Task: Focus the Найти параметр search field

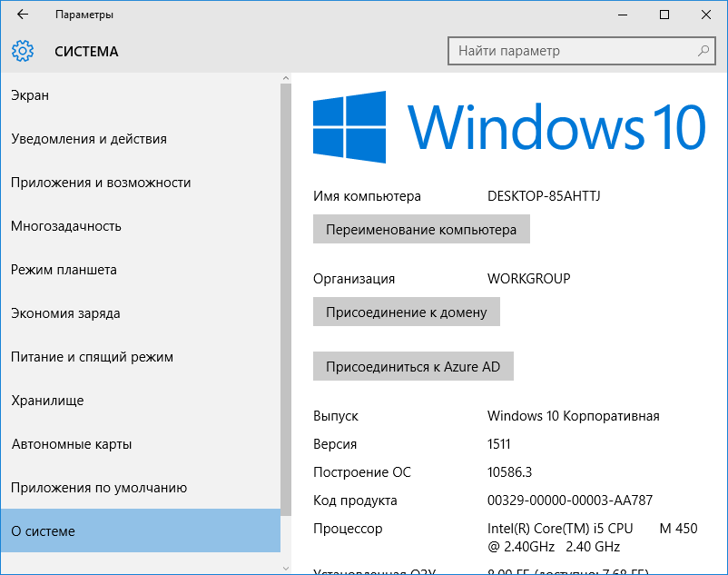Action: click(581, 51)
